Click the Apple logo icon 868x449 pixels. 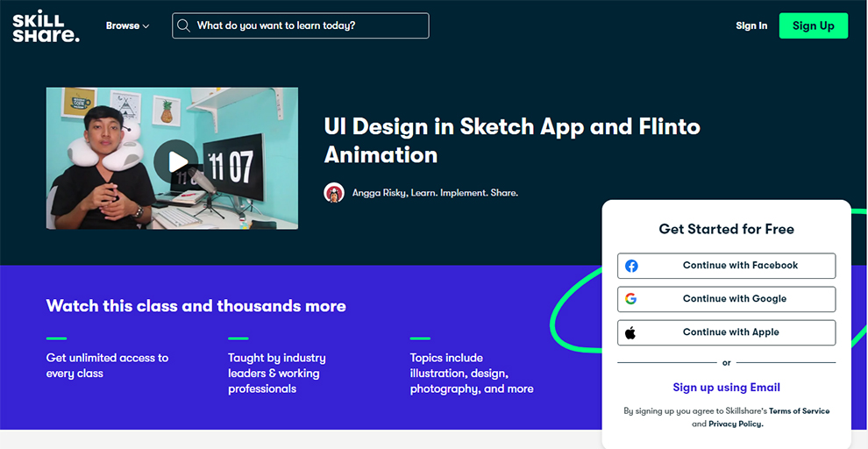pos(630,332)
